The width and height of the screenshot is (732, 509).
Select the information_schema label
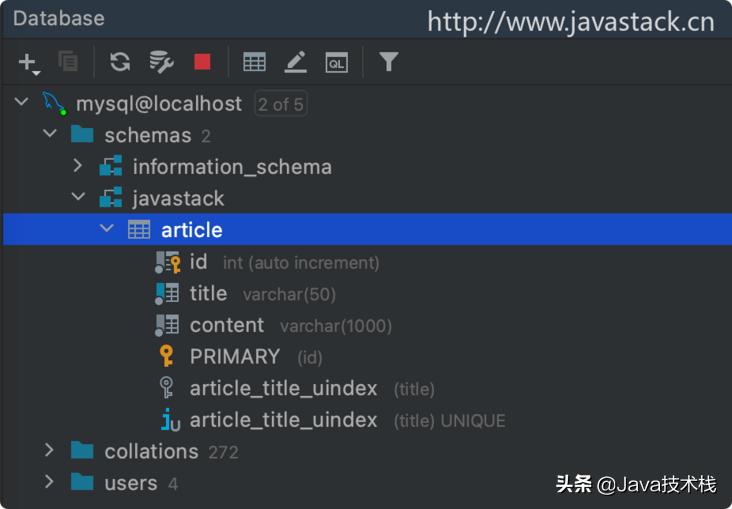(x=232, y=167)
